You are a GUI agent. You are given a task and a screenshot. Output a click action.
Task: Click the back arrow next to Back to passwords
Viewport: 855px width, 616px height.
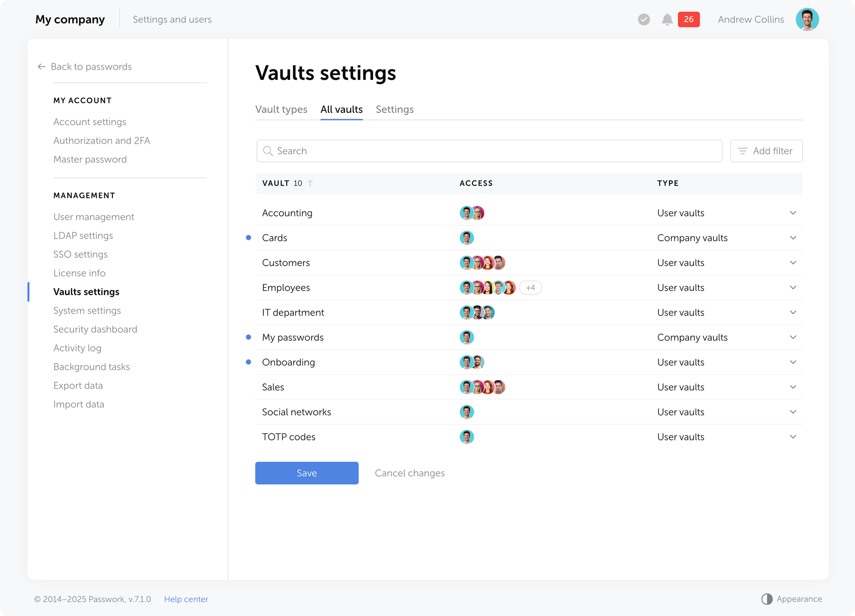coord(41,67)
